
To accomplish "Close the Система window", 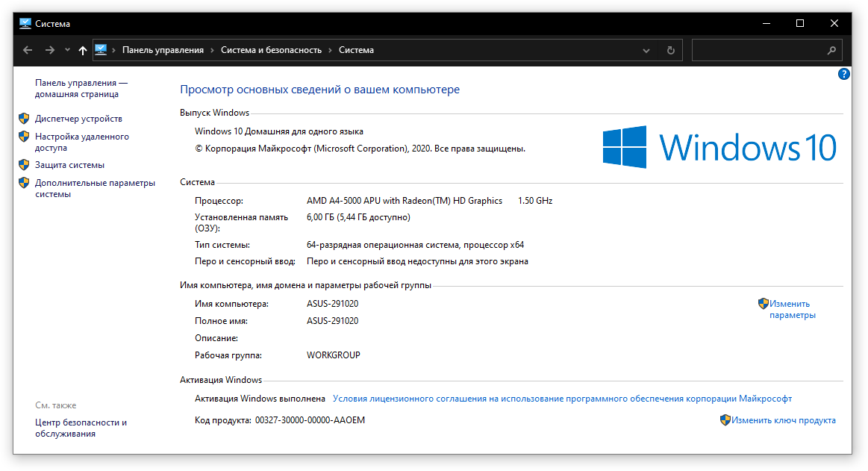I will pos(834,23).
